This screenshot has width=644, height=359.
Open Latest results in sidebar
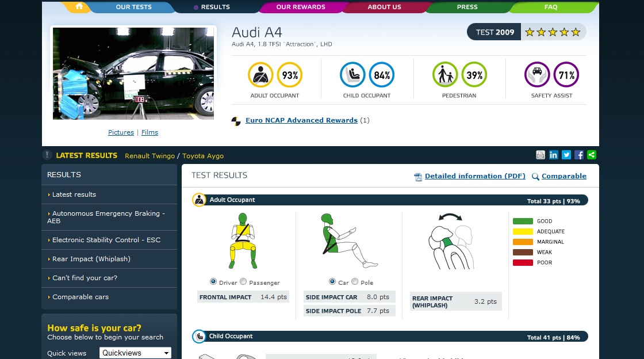[109, 194]
